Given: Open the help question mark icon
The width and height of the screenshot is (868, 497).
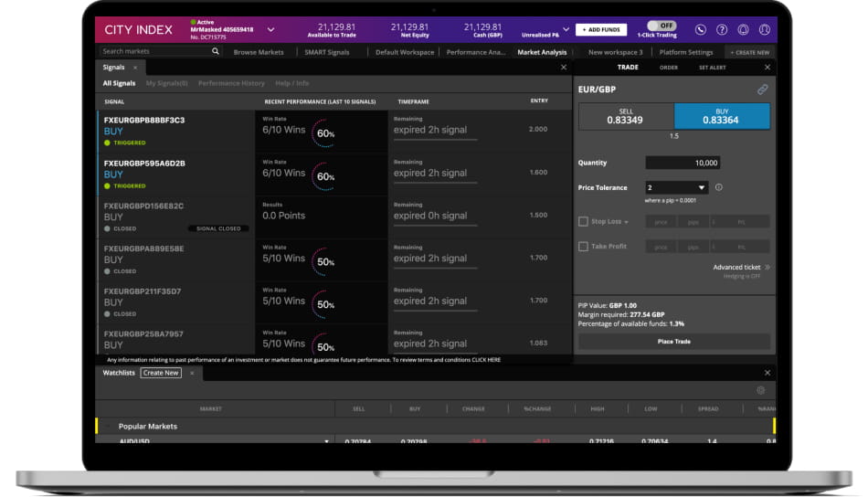Looking at the screenshot, I should point(722,30).
